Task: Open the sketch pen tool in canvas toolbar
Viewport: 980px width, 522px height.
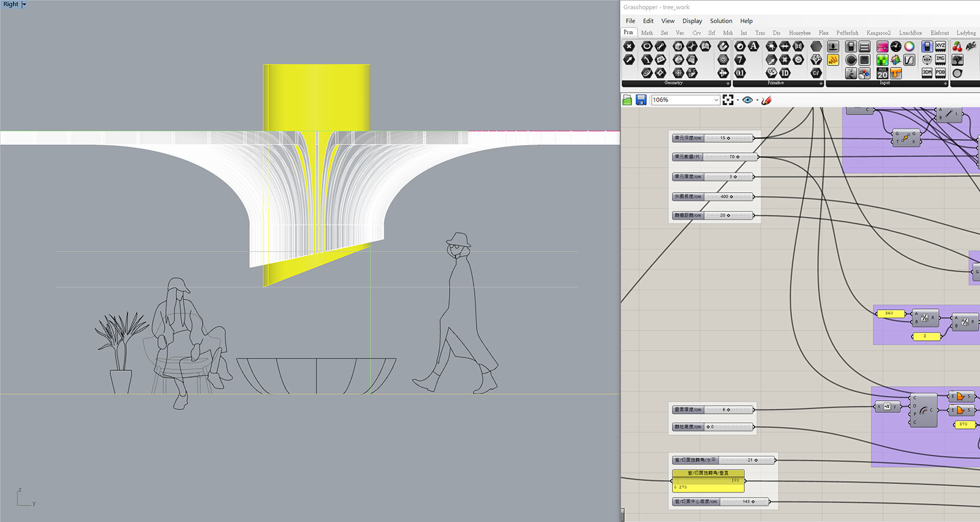Action: [x=766, y=100]
